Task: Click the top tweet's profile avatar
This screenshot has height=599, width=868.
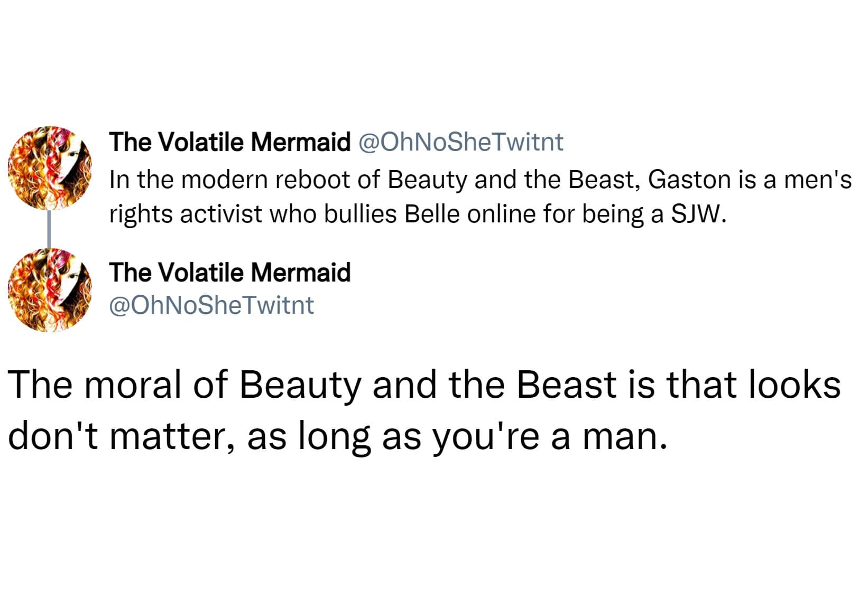Action: coord(50,168)
